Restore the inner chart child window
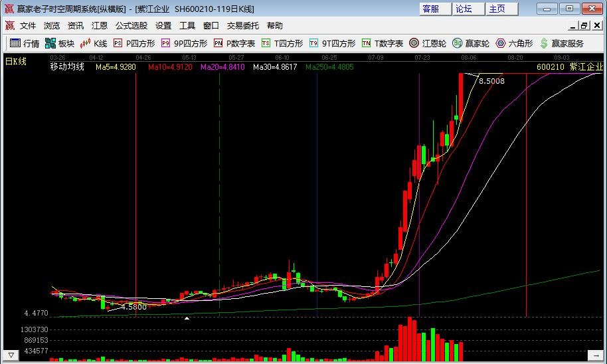Image resolution: width=607 pixels, height=364 pixels. 584,25
